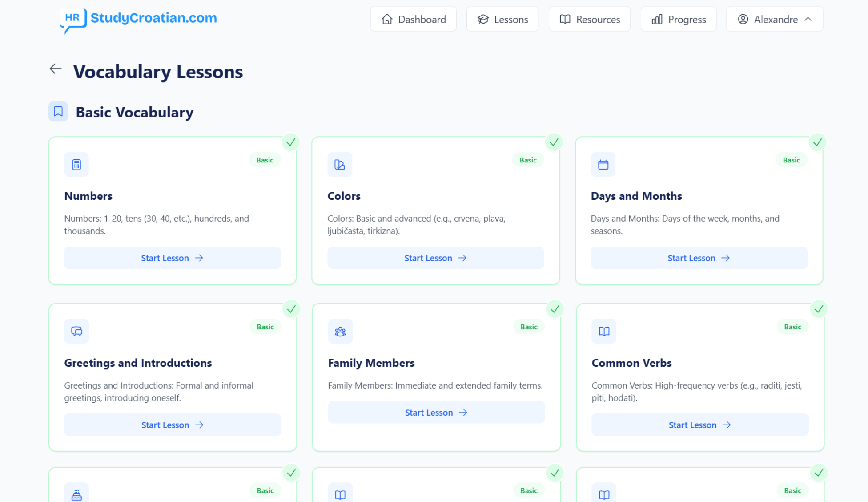Image resolution: width=868 pixels, height=502 pixels.
Task: Expand the Alexandre user menu chevron
Action: 808,20
